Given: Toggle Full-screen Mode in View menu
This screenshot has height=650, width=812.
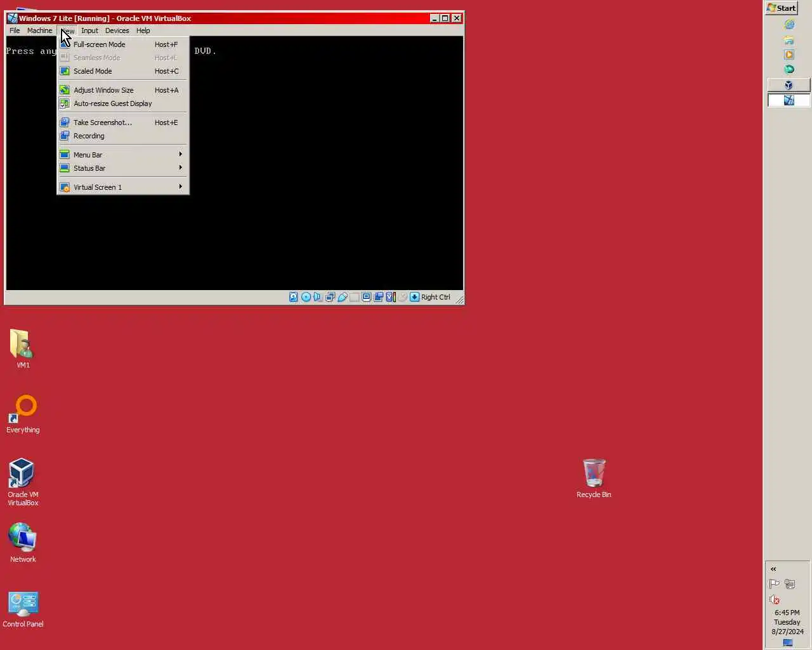Looking at the screenshot, I should tap(123, 44).
